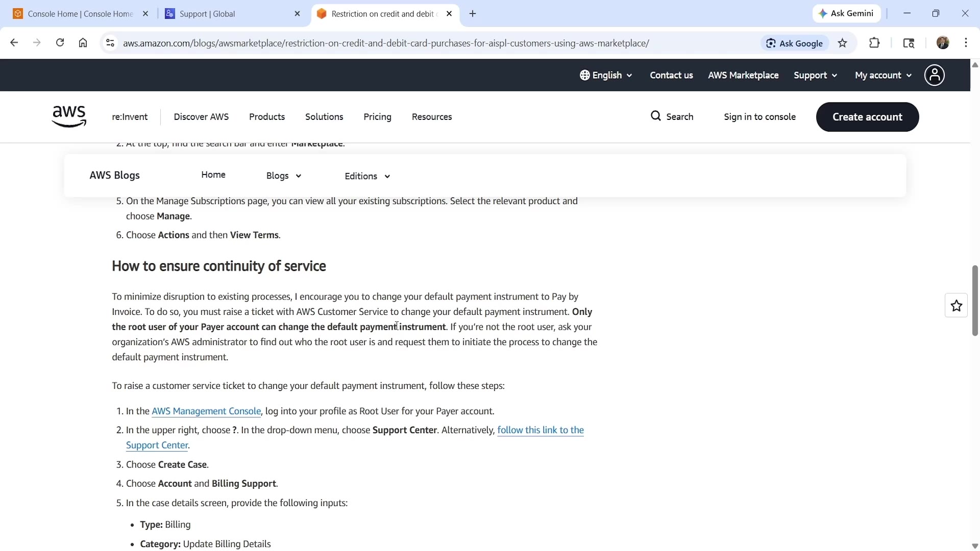This screenshot has height=551, width=980.
Task: Click the AWS logo
Action: 69,117
